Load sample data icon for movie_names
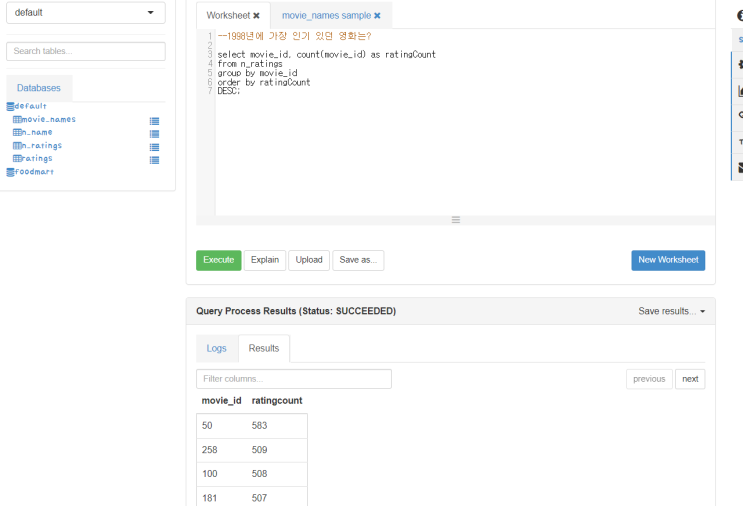Screen dimensions: 743x506 pyautogui.click(x=154, y=121)
